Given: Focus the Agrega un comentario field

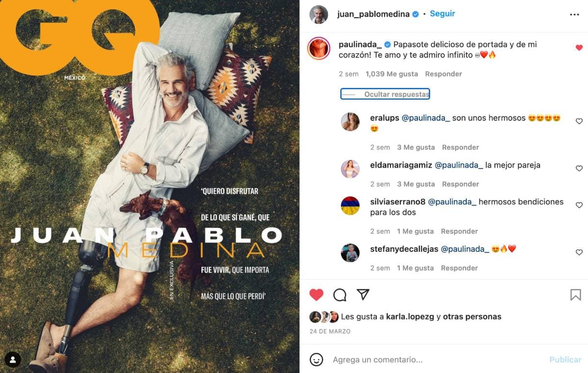Looking at the screenshot, I should pyautogui.click(x=436, y=359).
